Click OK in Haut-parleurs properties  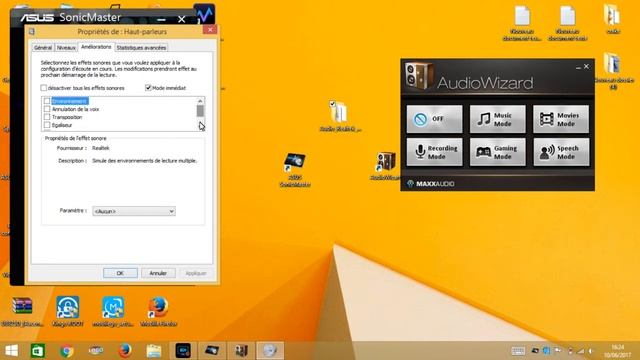120,273
